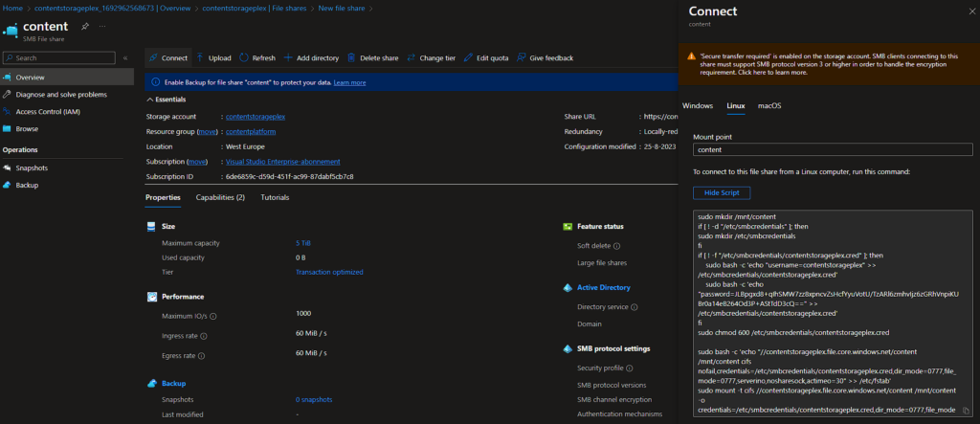Click the info icon in backup banner
Viewport: 980px width, 424px height.
(x=154, y=82)
